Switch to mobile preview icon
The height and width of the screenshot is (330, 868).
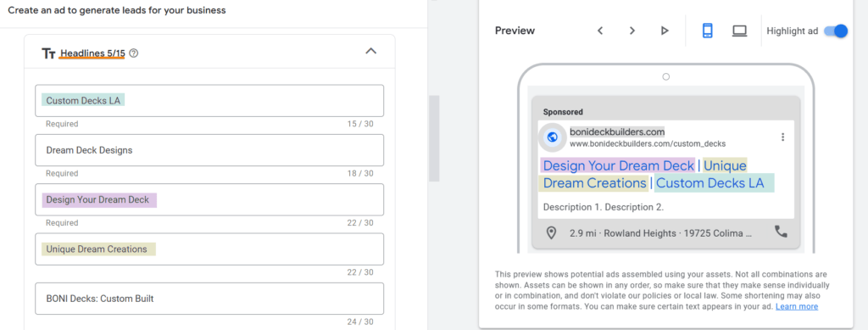tap(708, 31)
